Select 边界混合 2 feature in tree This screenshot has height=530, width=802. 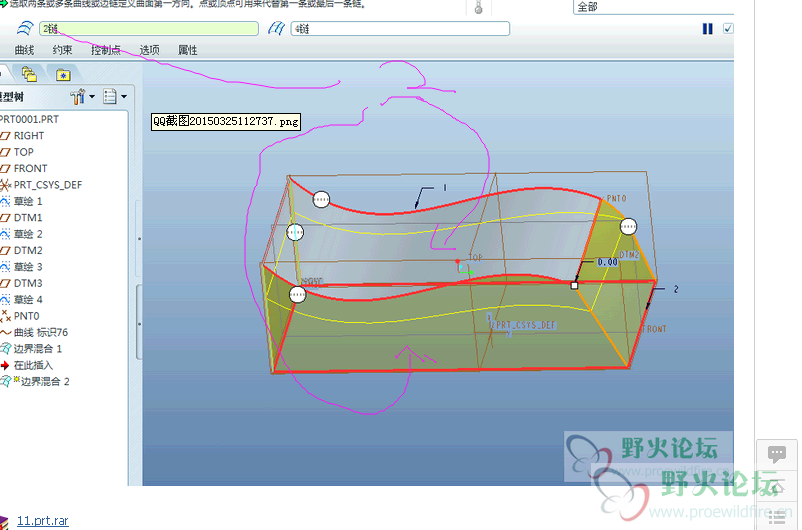[x=45, y=382]
